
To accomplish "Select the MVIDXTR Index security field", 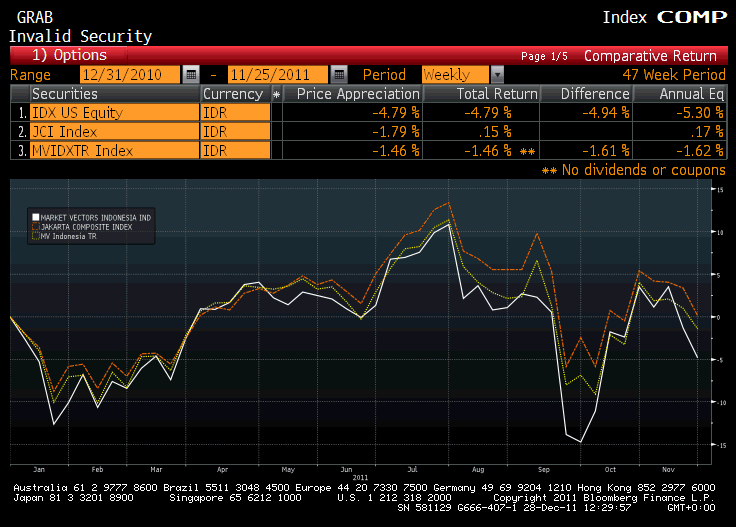I will coord(113,150).
